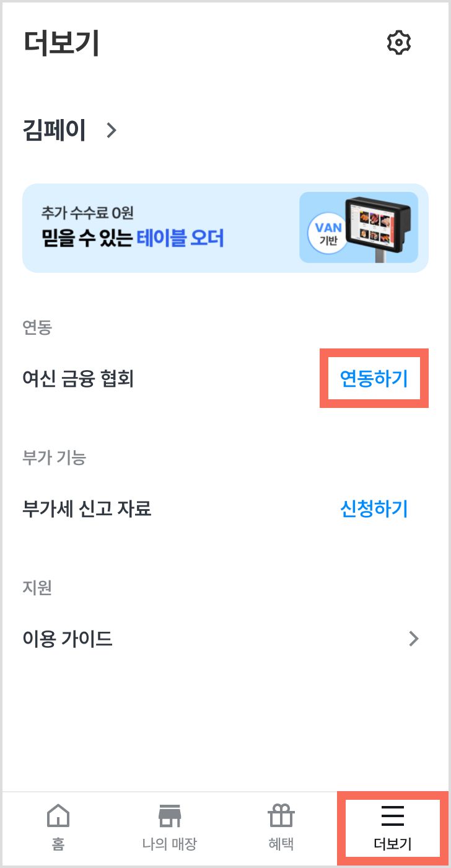451x868 pixels.
Task: Tap the home house icon
Action: click(x=59, y=815)
